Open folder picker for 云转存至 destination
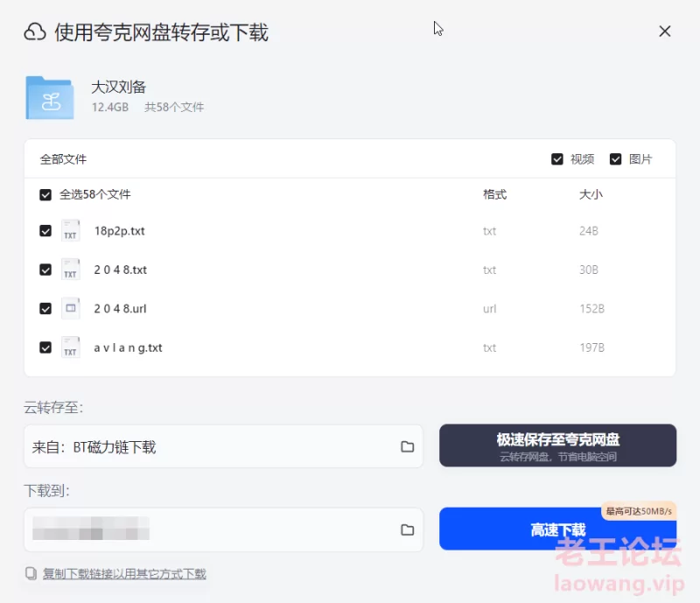Screen dimensions: 700x603 (407, 446)
